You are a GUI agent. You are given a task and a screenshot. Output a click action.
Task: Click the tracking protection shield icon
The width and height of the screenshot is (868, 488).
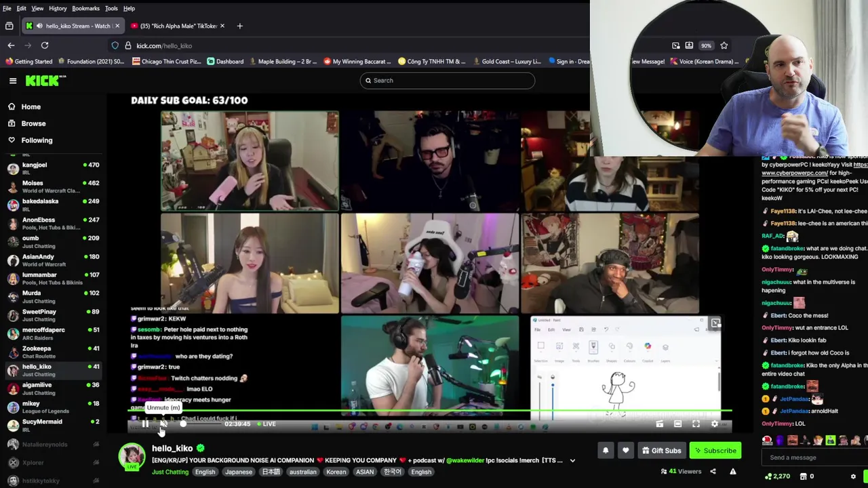point(115,45)
